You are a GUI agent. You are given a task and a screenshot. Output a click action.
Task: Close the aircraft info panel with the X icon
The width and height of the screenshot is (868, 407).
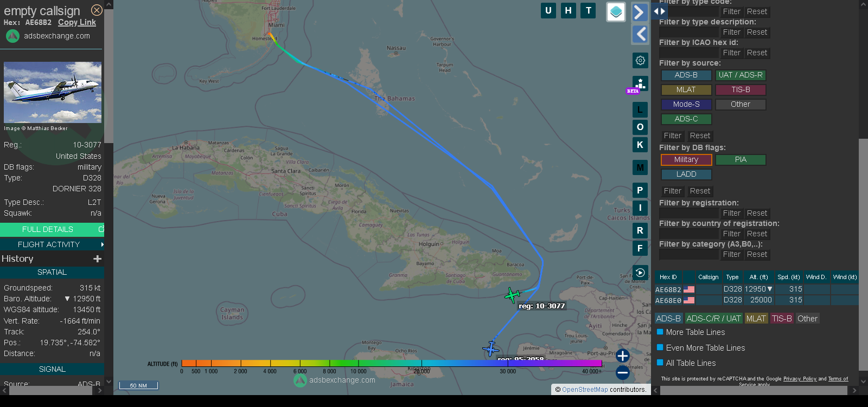[x=97, y=10]
